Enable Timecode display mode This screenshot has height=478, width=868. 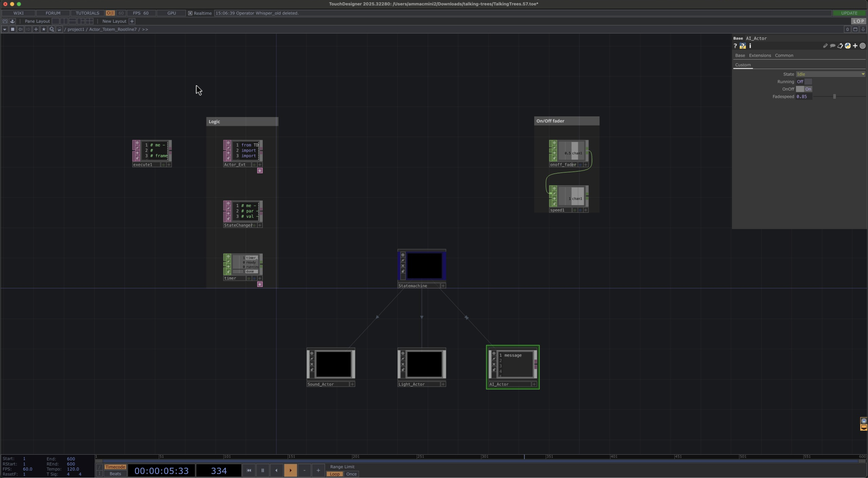click(115, 467)
